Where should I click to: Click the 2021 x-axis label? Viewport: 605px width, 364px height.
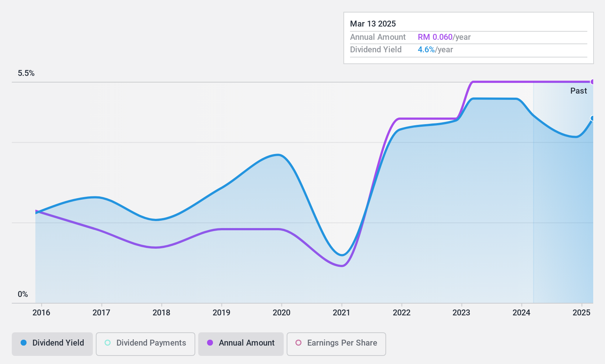pyautogui.click(x=342, y=312)
